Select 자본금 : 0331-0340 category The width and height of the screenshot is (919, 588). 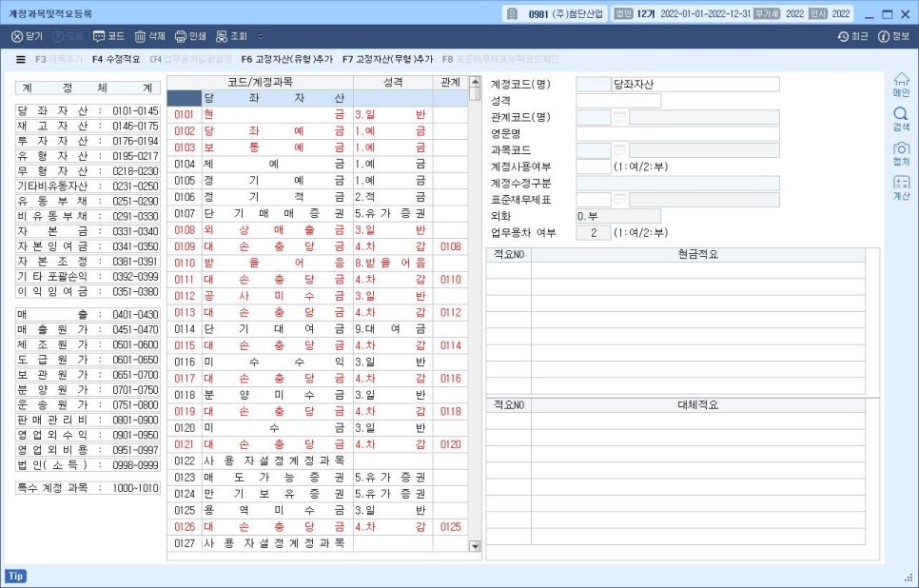pos(88,231)
